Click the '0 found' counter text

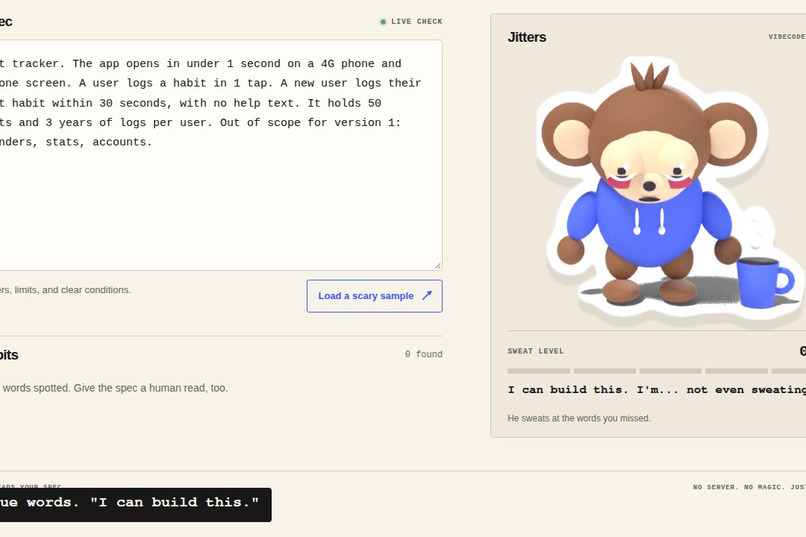pos(424,354)
